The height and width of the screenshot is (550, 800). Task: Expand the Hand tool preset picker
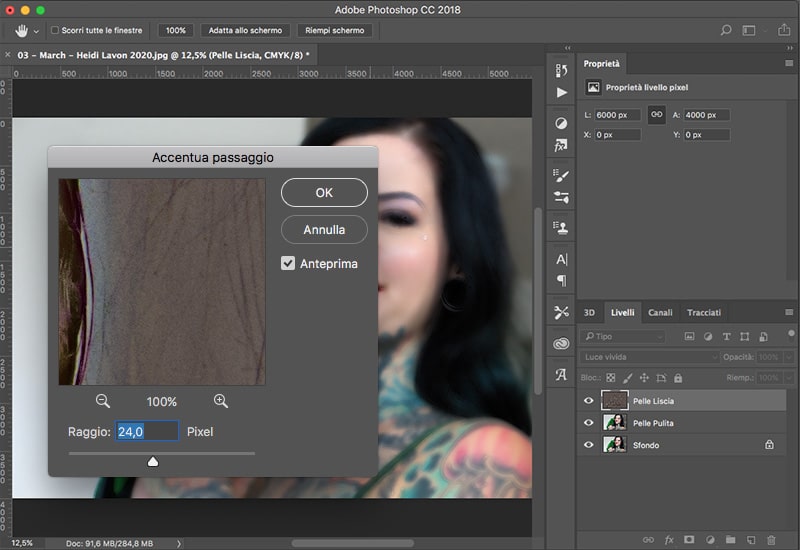tap(37, 31)
